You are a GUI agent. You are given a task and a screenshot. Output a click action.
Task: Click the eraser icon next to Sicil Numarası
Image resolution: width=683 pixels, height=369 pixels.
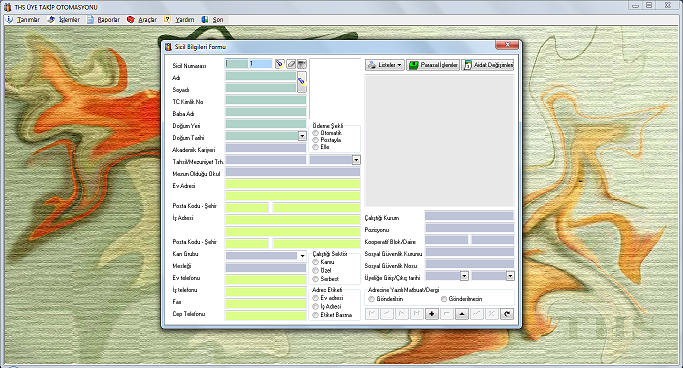tap(291, 64)
